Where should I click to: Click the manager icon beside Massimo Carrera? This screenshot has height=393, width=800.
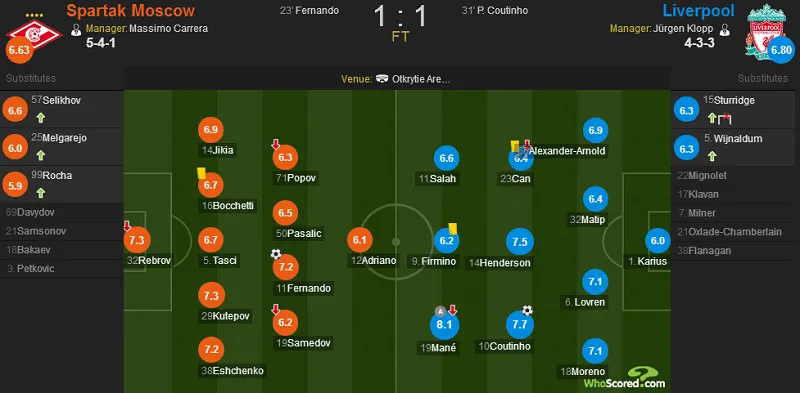(76, 30)
